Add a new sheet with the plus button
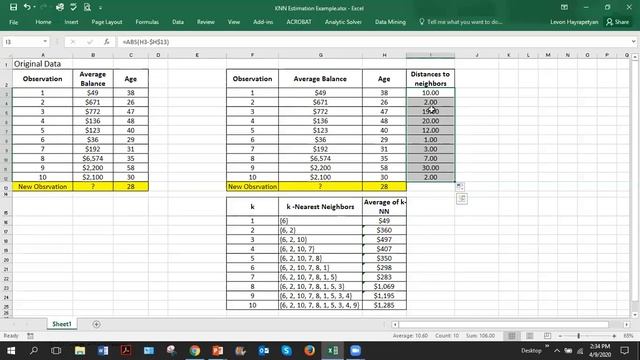 tap(96, 324)
